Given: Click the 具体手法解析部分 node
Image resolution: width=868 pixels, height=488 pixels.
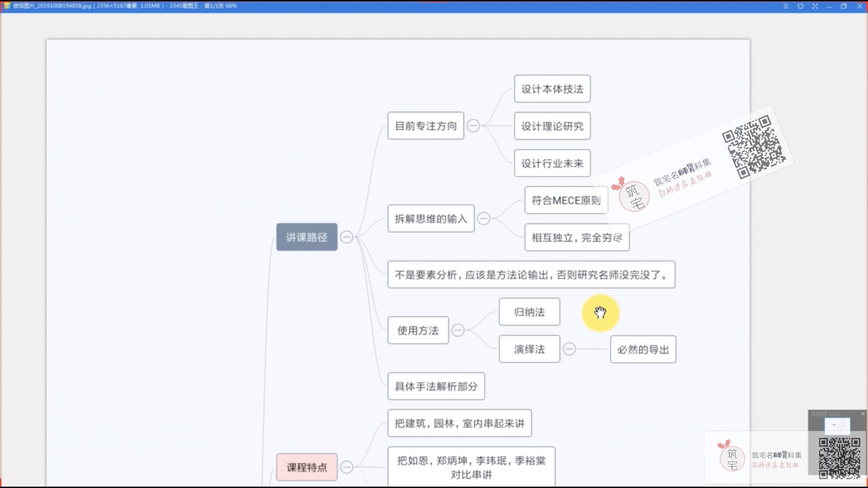Looking at the screenshot, I should [436, 386].
